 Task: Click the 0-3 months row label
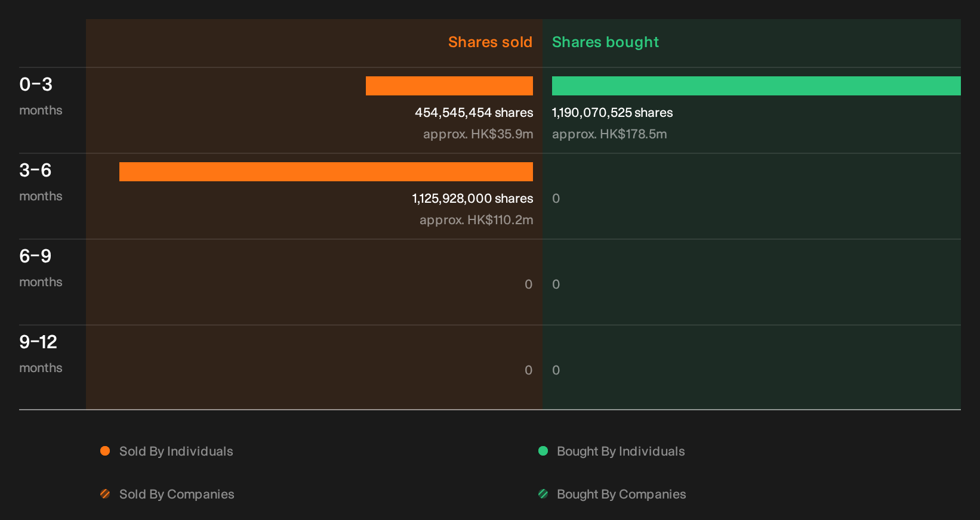41,96
